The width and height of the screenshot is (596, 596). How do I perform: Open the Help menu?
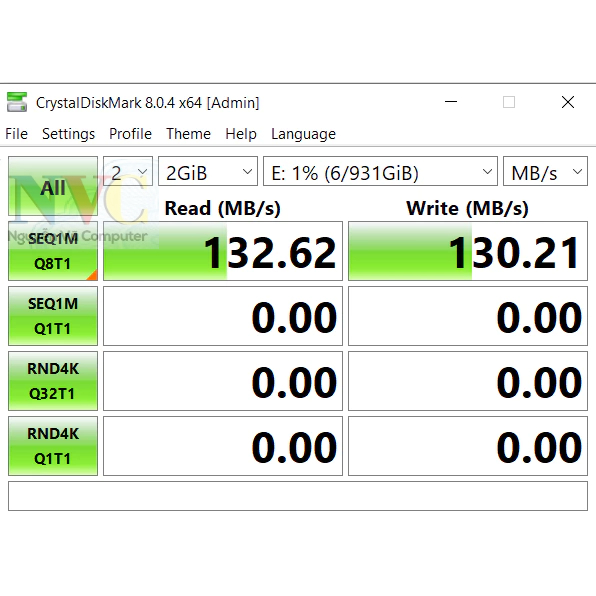241,134
